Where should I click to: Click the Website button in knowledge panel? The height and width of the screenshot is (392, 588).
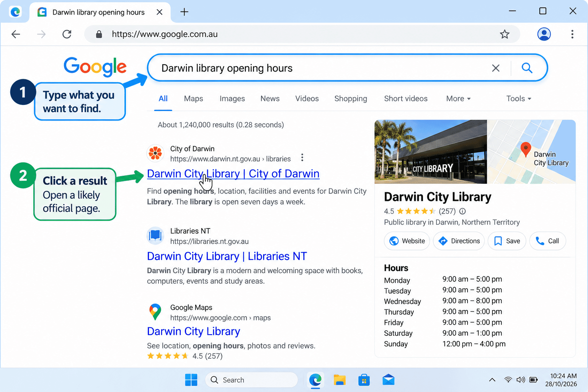(x=407, y=241)
